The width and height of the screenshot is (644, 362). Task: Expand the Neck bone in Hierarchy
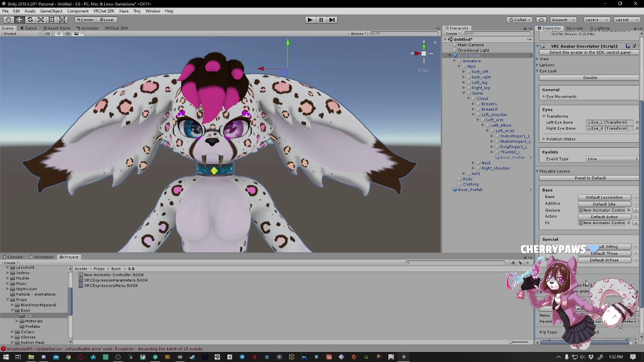[x=473, y=163]
